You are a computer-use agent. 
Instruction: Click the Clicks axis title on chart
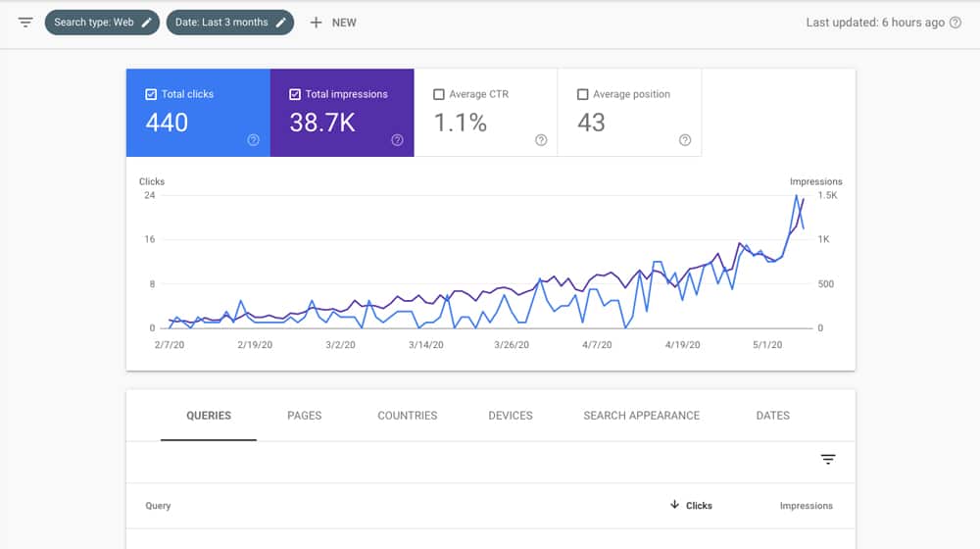(x=152, y=181)
